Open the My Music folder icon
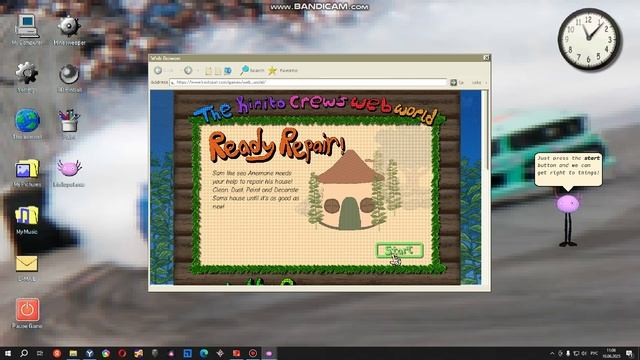 pyautogui.click(x=27, y=220)
